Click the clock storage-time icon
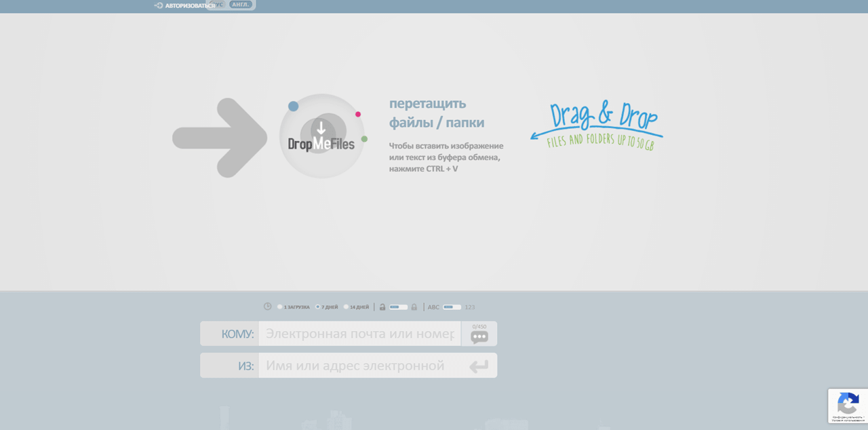Screen dimensions: 868x430 tap(267, 307)
